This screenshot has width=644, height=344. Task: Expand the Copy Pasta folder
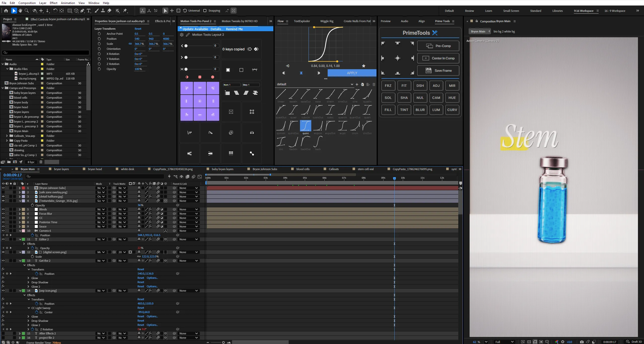[7, 141]
